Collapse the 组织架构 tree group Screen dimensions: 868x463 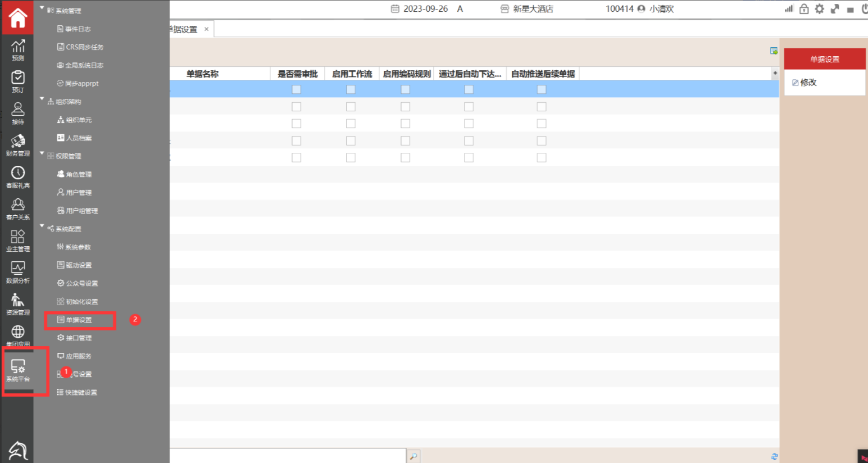42,99
